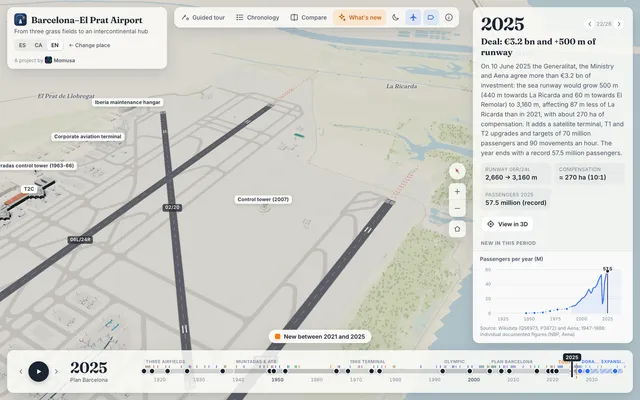Open the Momusa project link

pos(60,60)
